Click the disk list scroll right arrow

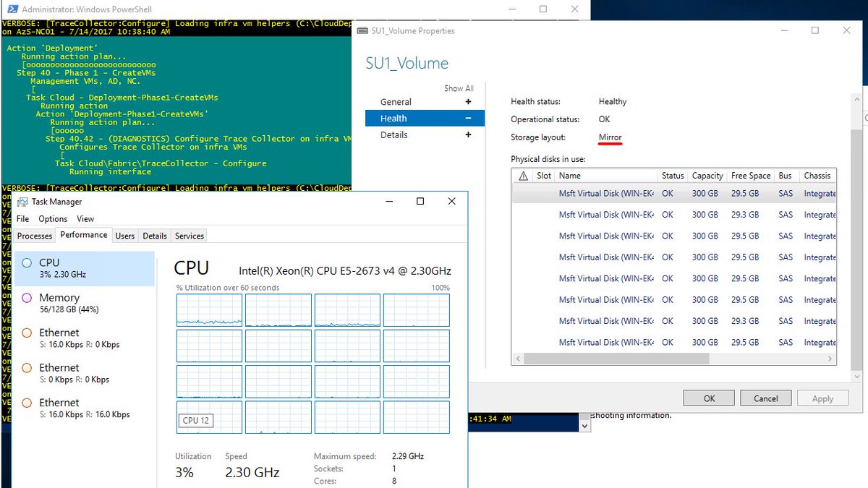830,359
